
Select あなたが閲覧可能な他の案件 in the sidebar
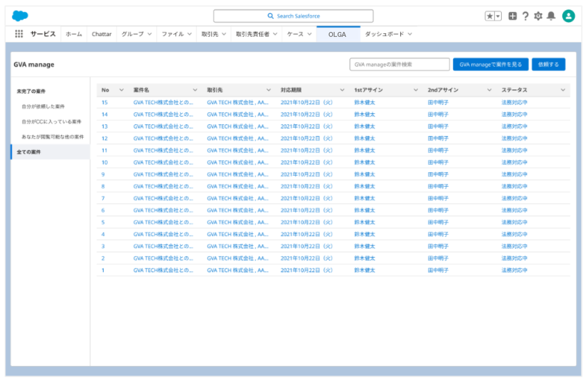tap(53, 137)
